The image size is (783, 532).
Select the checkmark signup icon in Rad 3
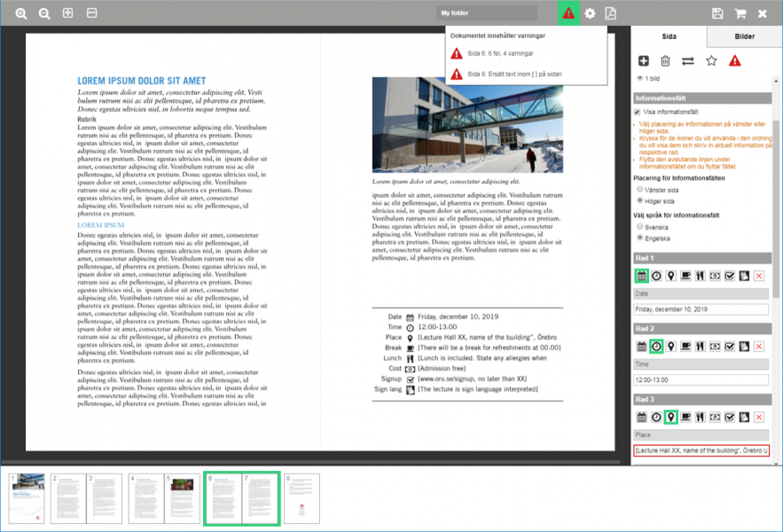[x=730, y=417]
